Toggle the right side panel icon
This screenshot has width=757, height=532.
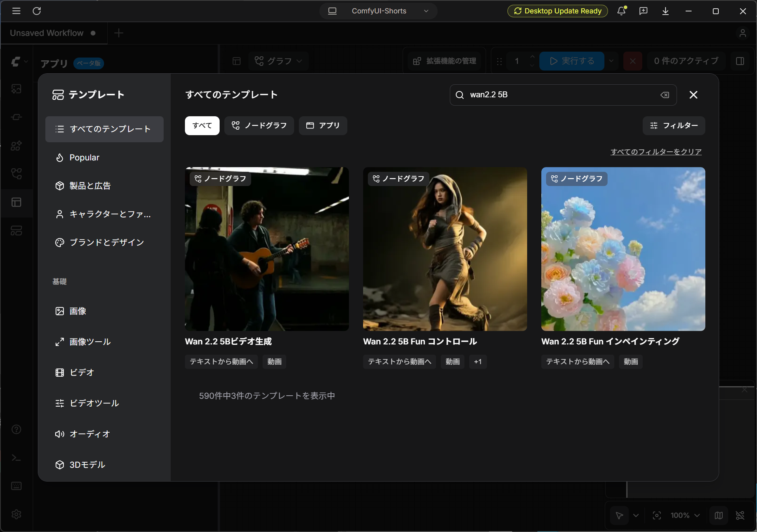(x=740, y=61)
